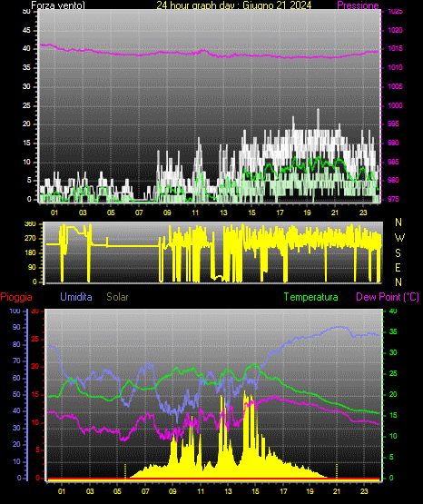Click the "S" compass direction label

click(x=398, y=253)
